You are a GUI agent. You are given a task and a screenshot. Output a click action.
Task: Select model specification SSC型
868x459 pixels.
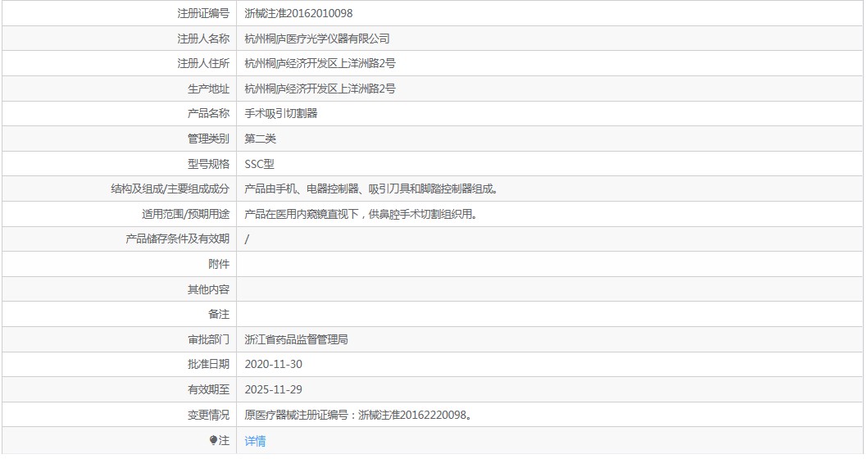[x=260, y=164]
